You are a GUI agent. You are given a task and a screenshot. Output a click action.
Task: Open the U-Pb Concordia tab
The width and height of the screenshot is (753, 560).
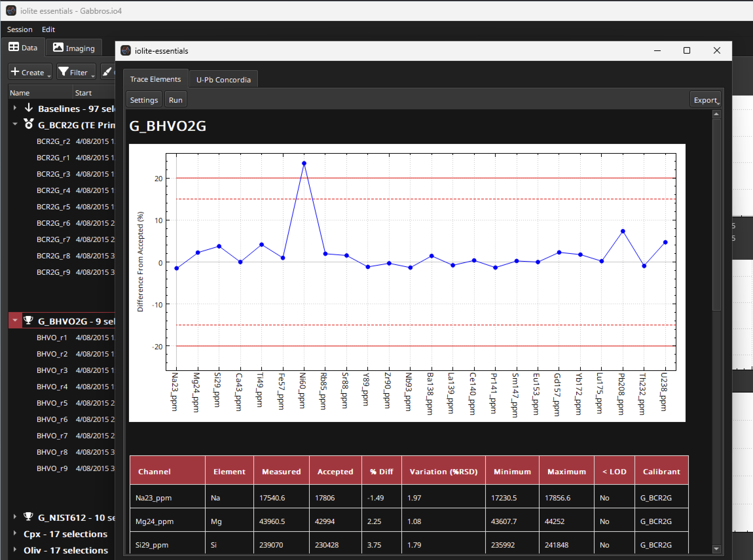[x=223, y=79]
